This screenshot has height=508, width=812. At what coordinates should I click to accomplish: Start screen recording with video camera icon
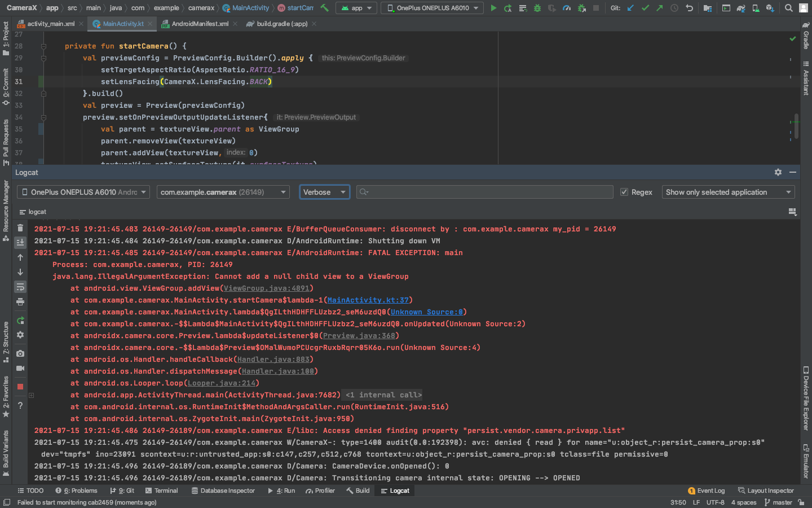click(20, 368)
